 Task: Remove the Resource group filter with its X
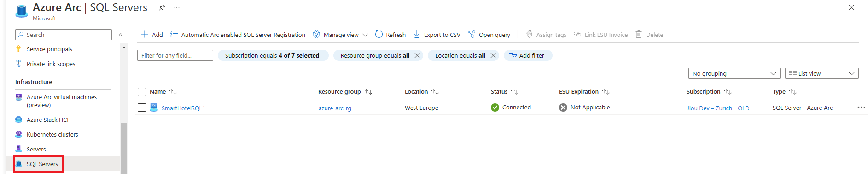417,55
